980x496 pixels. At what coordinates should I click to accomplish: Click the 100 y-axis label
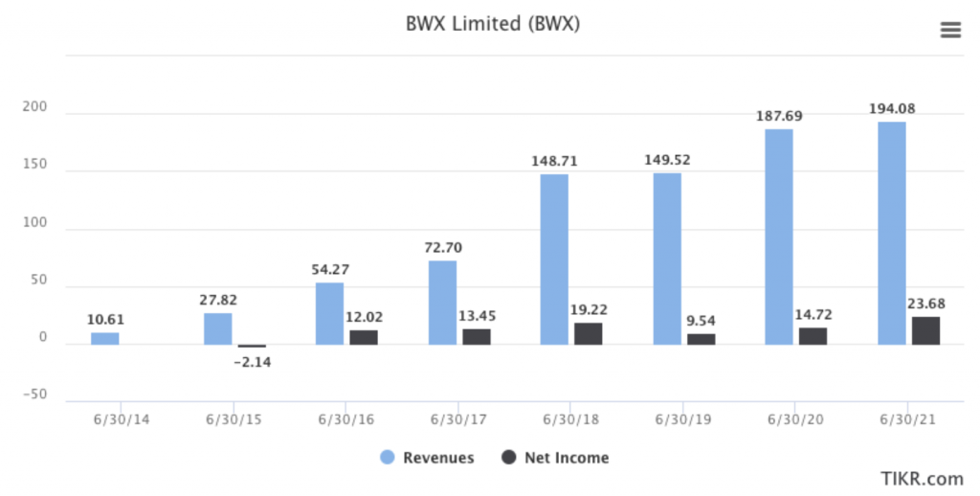35,223
